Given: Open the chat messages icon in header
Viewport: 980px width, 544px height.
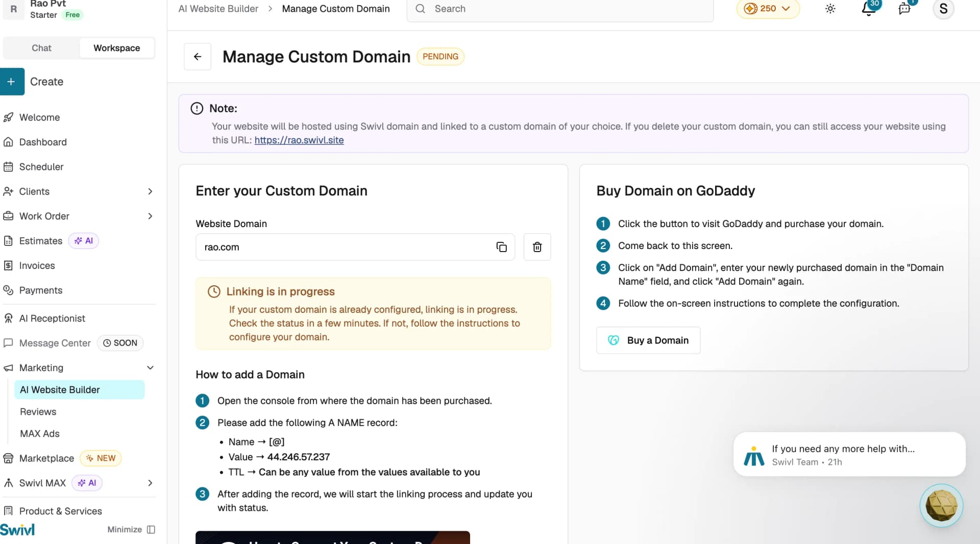Looking at the screenshot, I should 904,9.
